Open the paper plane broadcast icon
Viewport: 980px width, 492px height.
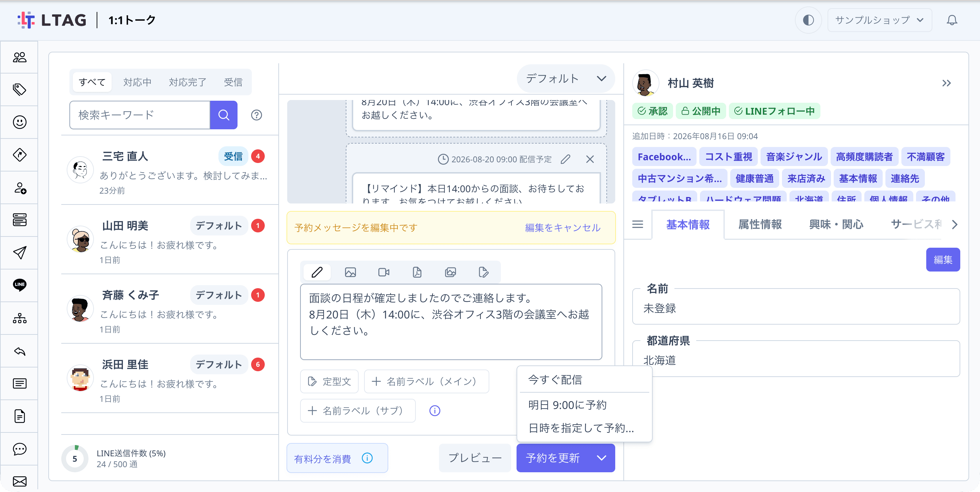[19, 253]
